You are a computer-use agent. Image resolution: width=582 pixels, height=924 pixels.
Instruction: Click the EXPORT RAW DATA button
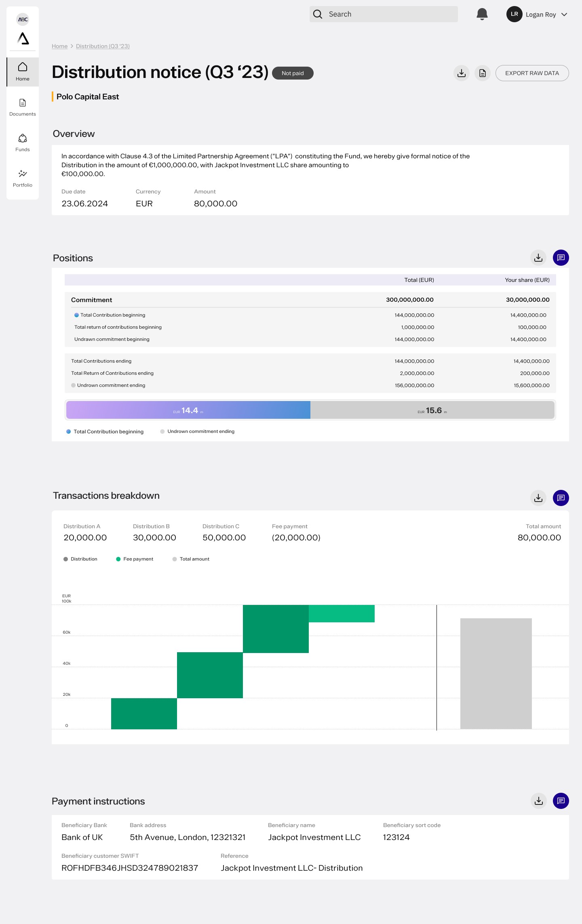pyautogui.click(x=532, y=73)
